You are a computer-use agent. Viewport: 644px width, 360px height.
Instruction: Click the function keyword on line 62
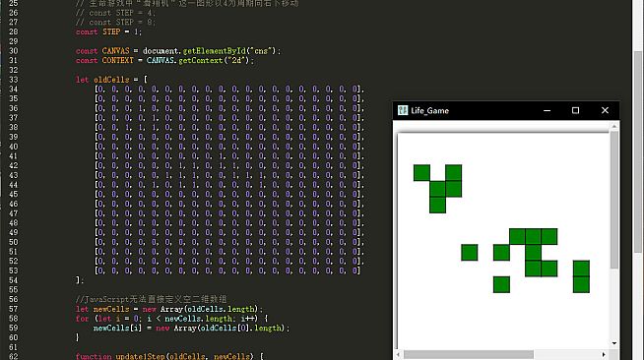94,356
